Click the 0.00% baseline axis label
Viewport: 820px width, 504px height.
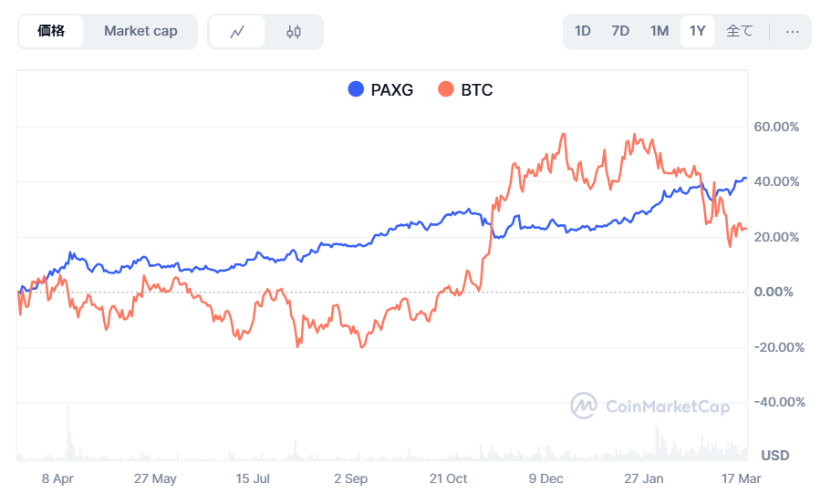coord(776,292)
